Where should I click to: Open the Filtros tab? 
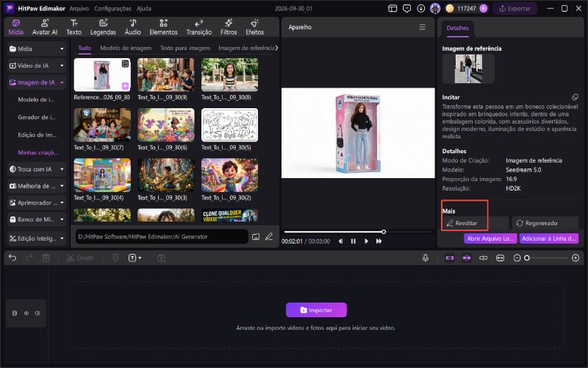coord(229,27)
